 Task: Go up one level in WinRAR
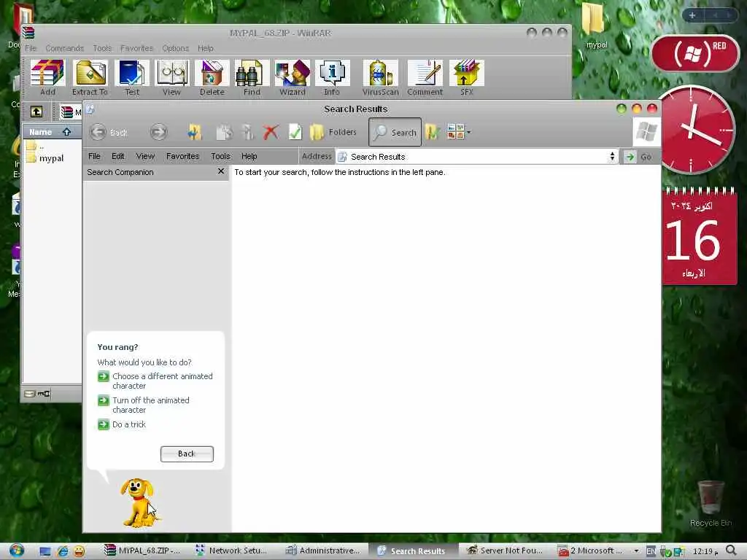point(36,112)
